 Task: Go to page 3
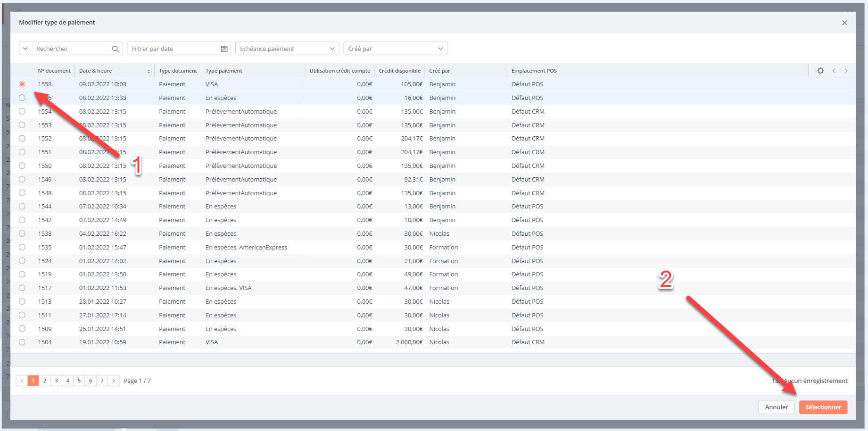[x=56, y=381]
